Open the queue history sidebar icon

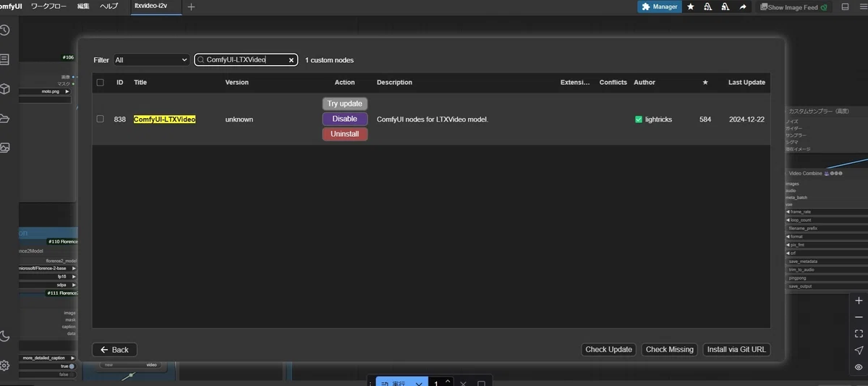pos(5,30)
